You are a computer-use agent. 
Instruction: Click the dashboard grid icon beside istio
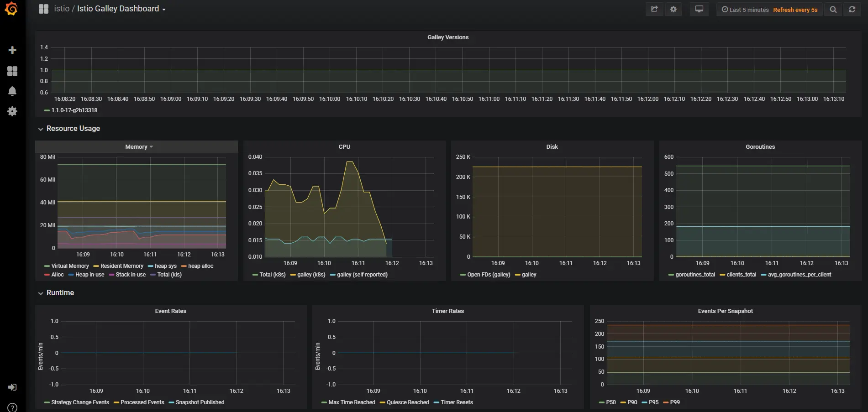coord(43,9)
